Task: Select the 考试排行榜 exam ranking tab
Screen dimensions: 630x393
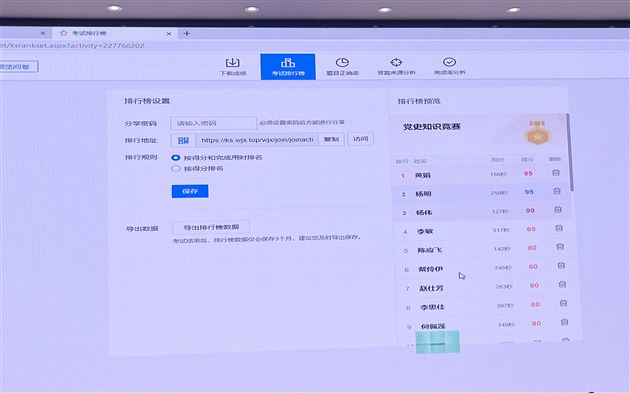Action: pos(288,67)
